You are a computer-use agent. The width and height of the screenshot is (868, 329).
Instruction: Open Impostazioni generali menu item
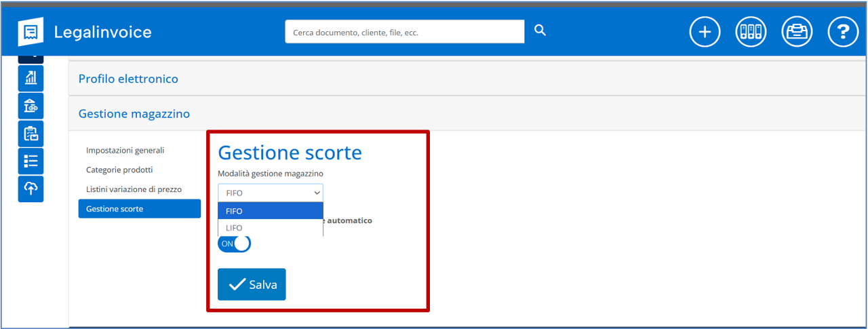point(125,150)
